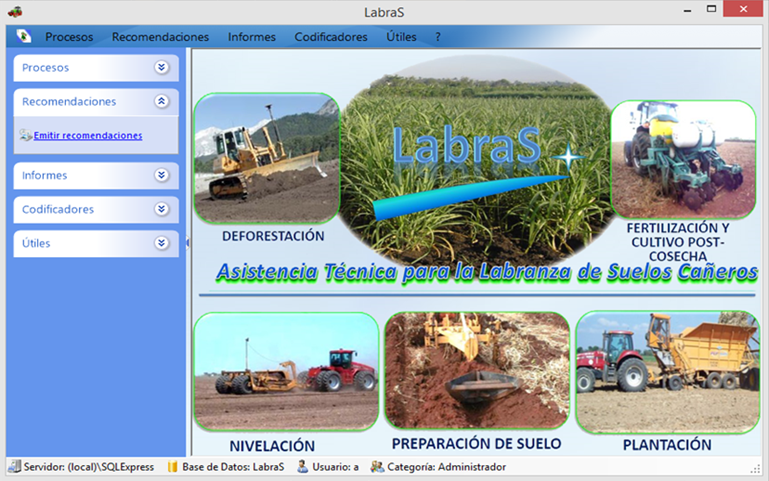769x481 pixels.
Task: Collapse the Recomendaciones sidebar panel
Action: 162,102
